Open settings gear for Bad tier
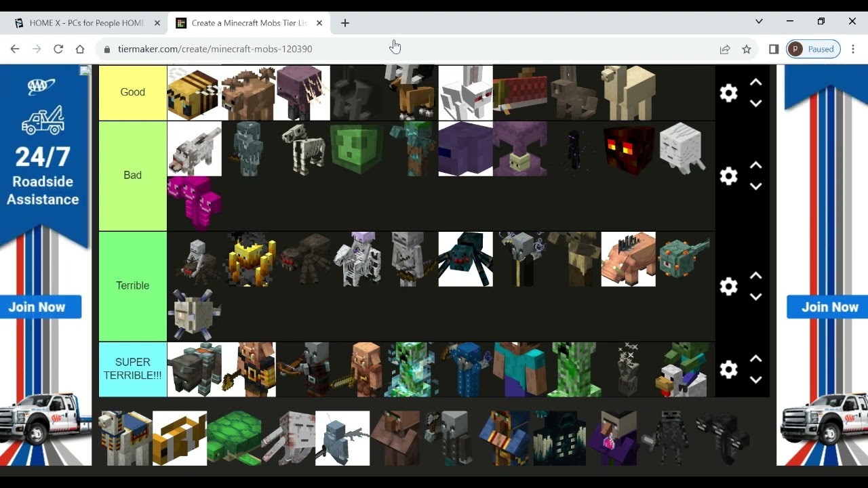 (728, 176)
